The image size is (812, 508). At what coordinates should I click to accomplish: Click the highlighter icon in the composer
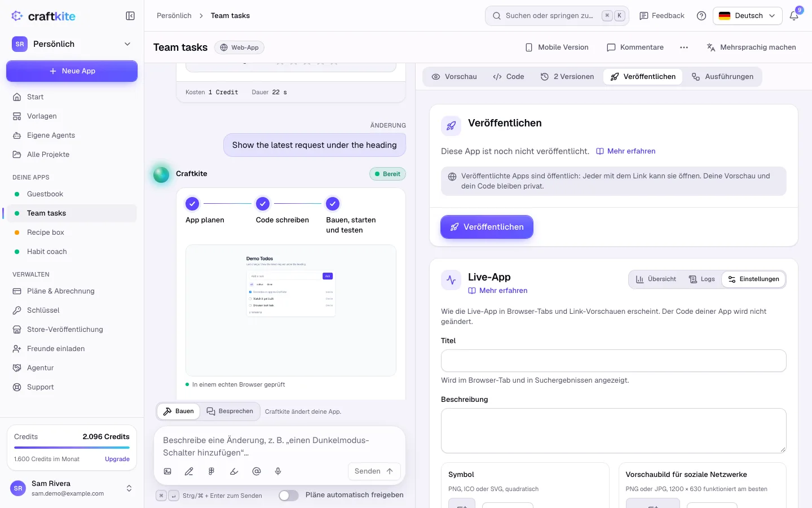click(x=234, y=471)
